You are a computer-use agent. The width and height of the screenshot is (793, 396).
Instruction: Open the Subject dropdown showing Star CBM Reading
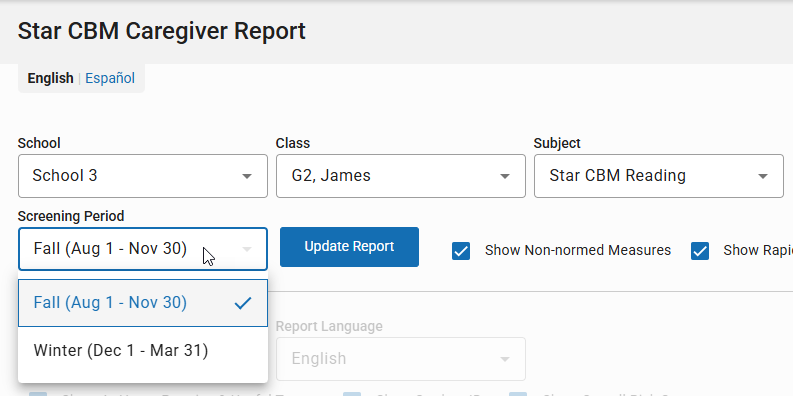click(658, 176)
